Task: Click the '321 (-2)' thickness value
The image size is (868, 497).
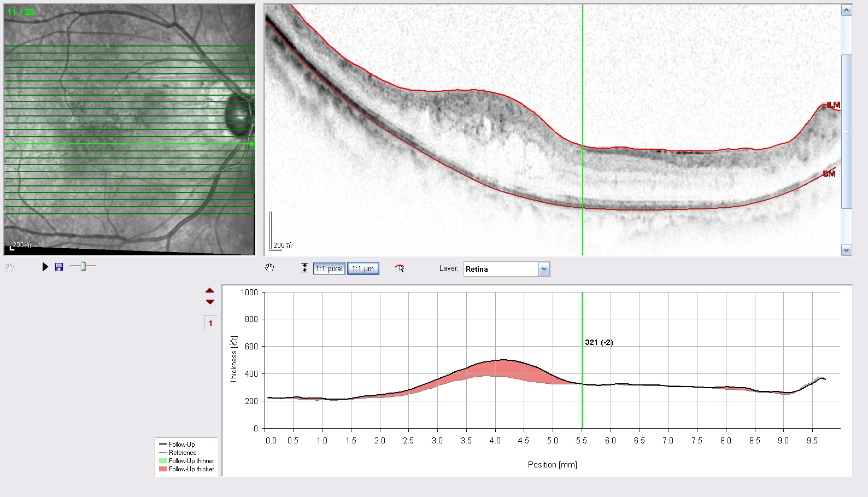Action: click(599, 342)
